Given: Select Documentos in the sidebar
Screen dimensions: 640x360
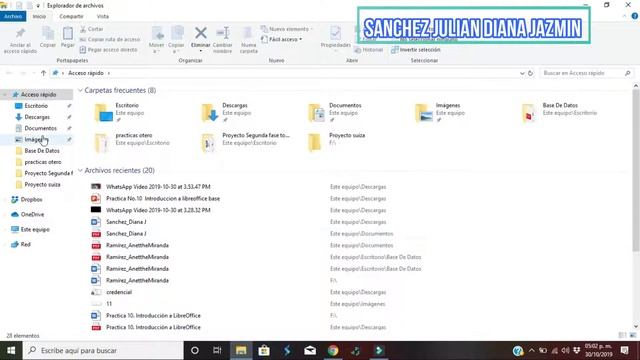Looking at the screenshot, I should point(40,128).
